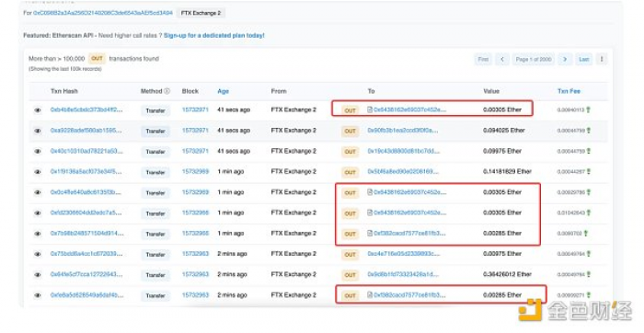
Task: Open the three-dot options menu next to Last
Action: click(602, 59)
